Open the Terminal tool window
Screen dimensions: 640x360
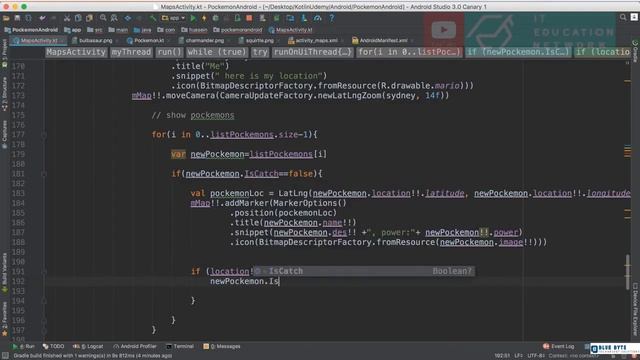(x=180, y=347)
